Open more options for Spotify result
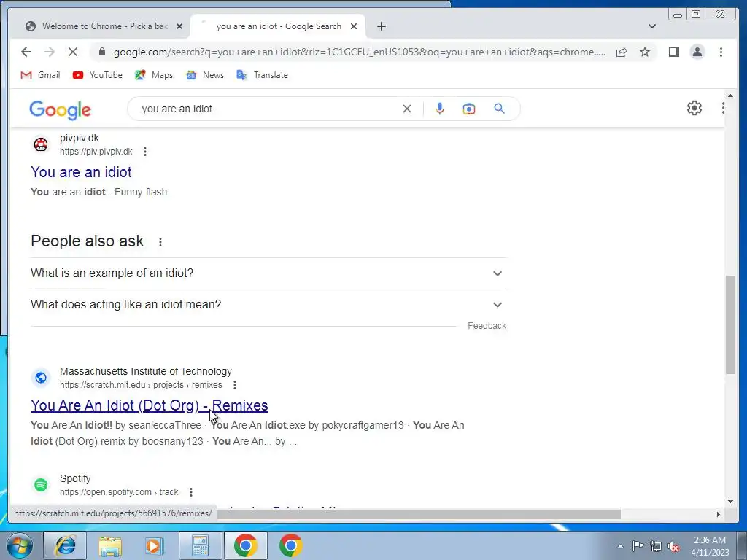747x560 pixels. pyautogui.click(x=190, y=492)
